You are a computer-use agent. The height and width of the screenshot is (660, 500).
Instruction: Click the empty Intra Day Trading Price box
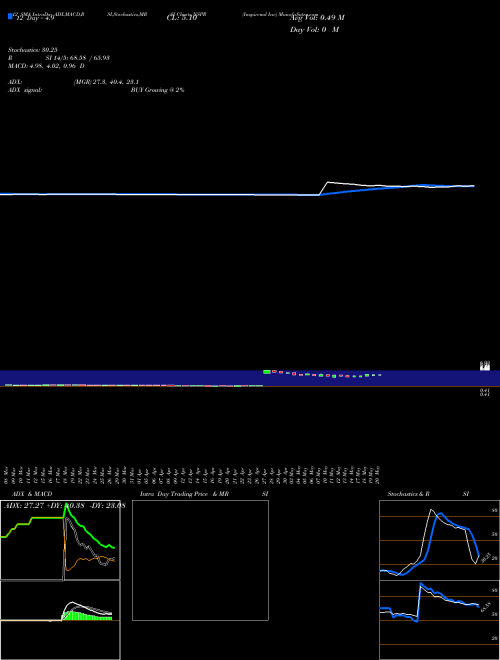point(200,560)
